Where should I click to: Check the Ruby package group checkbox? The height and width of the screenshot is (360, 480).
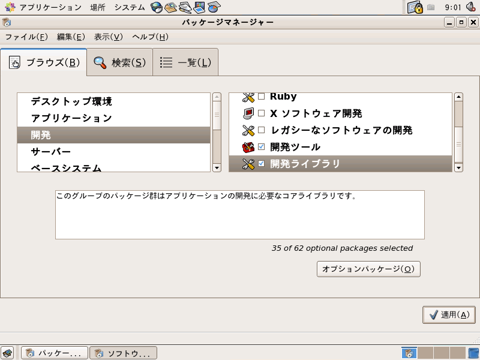262,96
